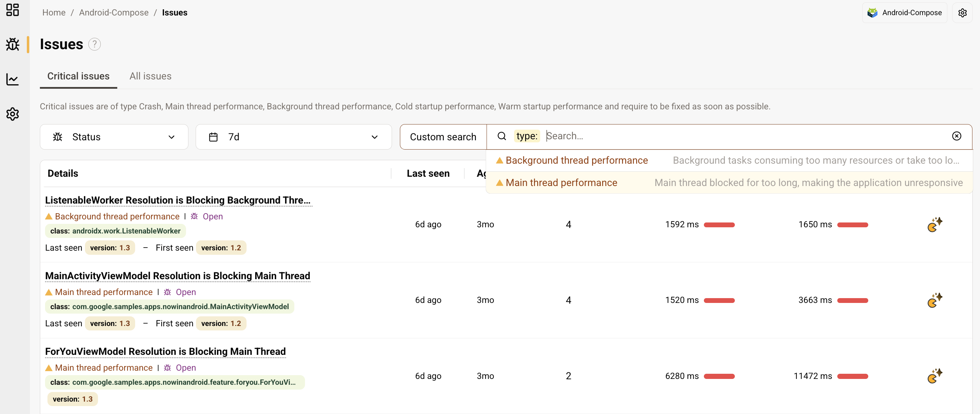The height and width of the screenshot is (414, 980).
Task: Click the top-right settings gear icon
Action: (962, 13)
